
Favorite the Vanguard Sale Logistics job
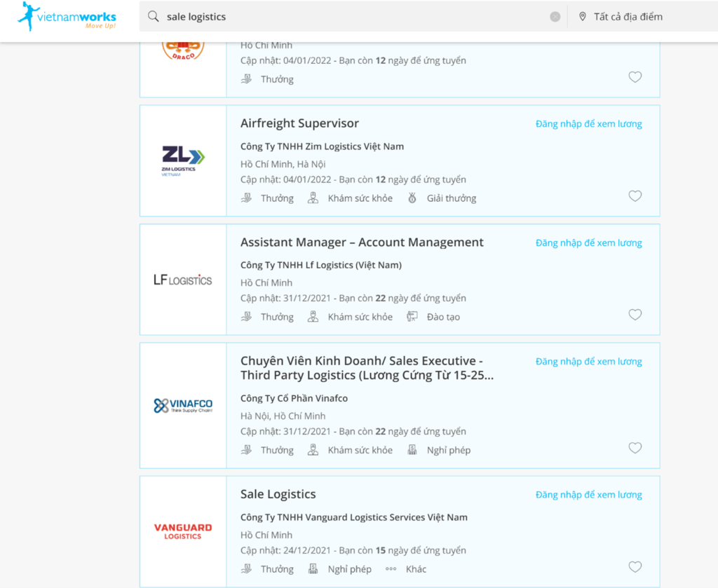pos(635,566)
